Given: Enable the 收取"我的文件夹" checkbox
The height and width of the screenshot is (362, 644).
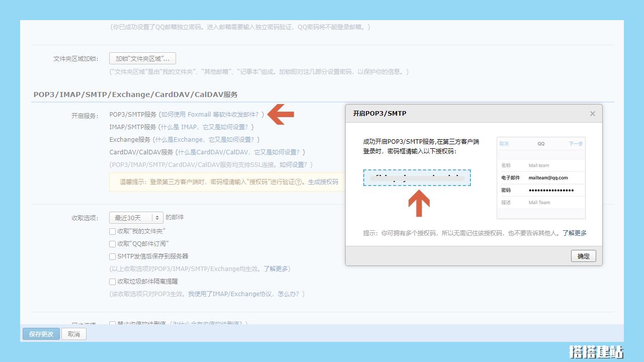Looking at the screenshot, I should click(x=112, y=231).
